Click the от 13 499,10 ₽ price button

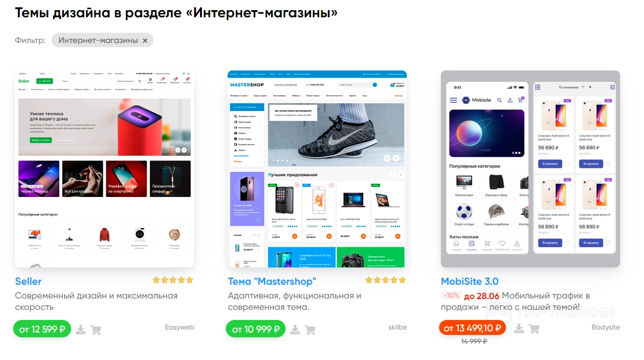(x=473, y=328)
